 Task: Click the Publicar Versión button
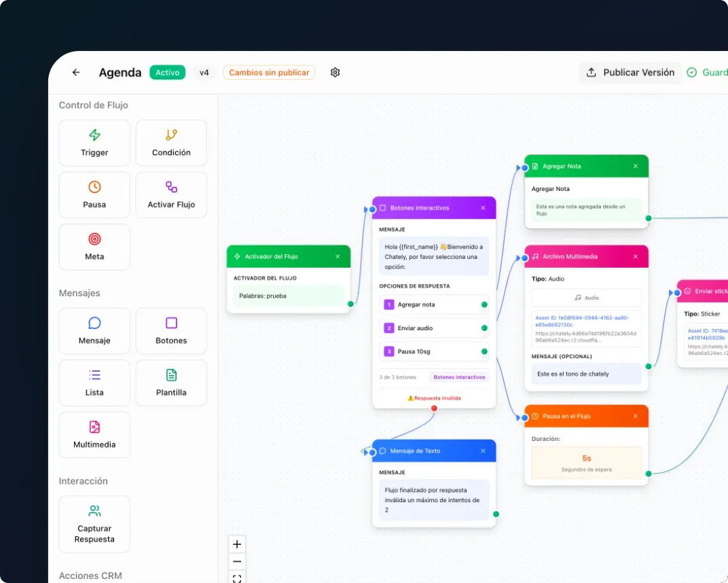[x=630, y=73]
